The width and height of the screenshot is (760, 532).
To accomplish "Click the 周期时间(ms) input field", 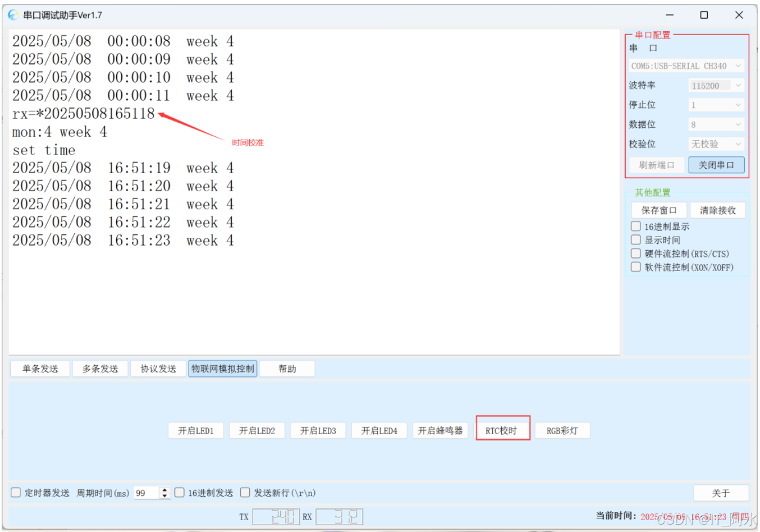I will (x=147, y=493).
